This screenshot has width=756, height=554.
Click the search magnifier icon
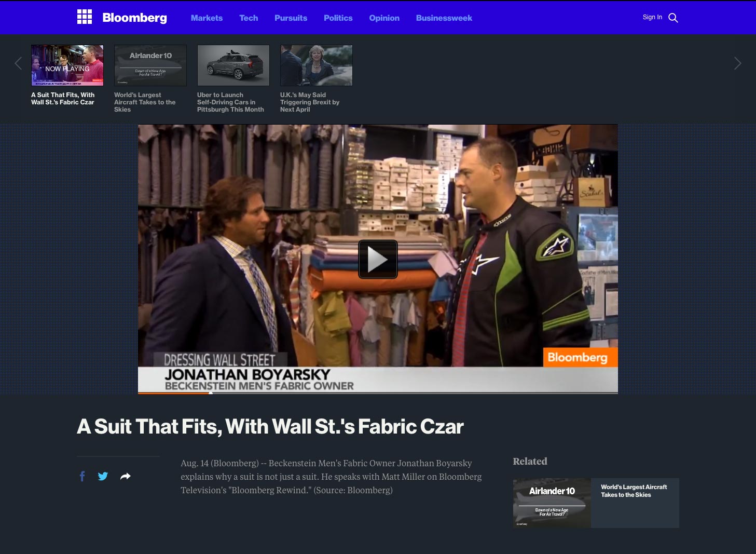(673, 18)
